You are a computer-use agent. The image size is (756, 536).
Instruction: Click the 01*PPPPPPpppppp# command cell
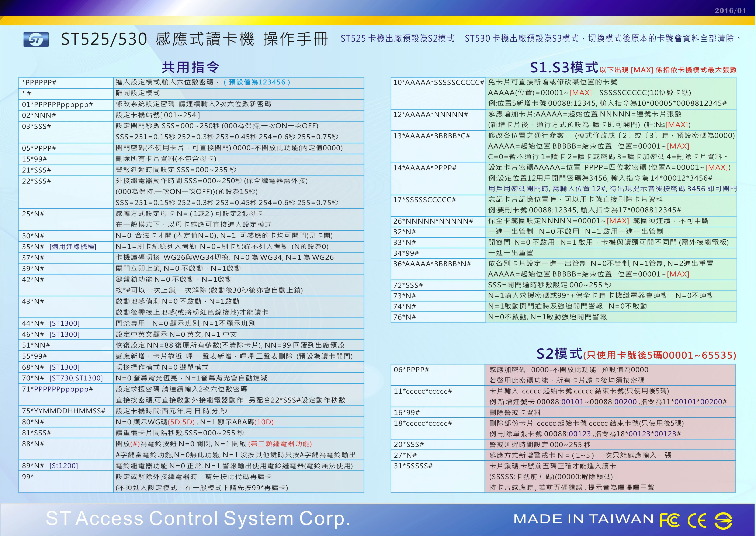point(66,105)
